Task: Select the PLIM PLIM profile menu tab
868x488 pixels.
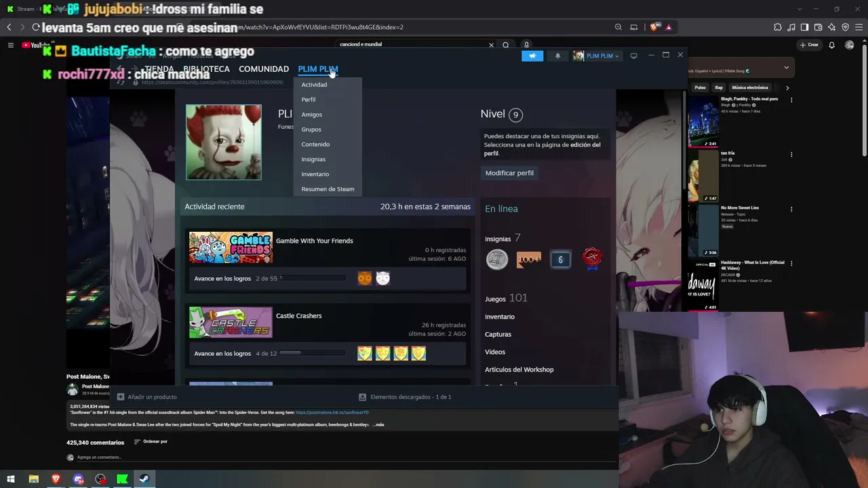Action: [317, 69]
